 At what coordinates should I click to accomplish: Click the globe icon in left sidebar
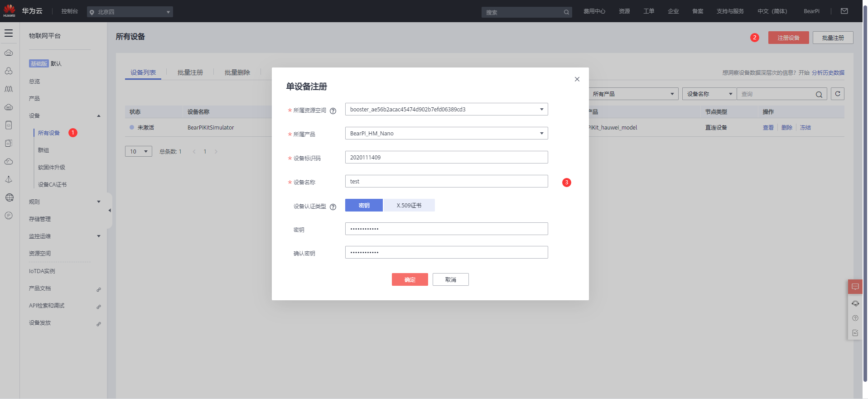(9, 197)
